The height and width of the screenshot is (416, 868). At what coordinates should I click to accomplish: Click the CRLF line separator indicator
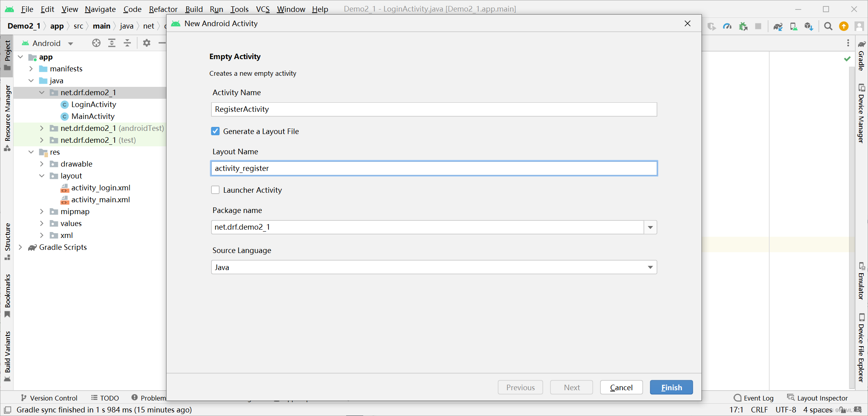tap(759, 410)
